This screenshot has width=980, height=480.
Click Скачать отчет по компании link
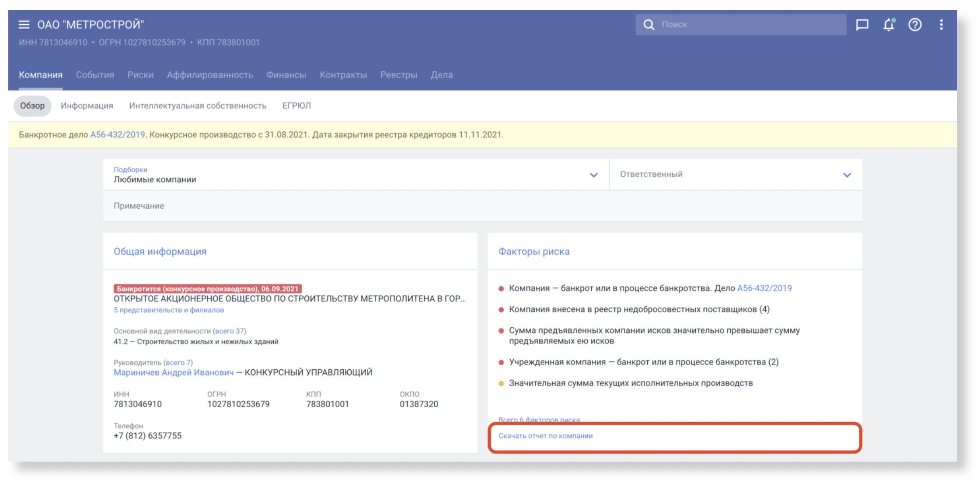coord(546,436)
